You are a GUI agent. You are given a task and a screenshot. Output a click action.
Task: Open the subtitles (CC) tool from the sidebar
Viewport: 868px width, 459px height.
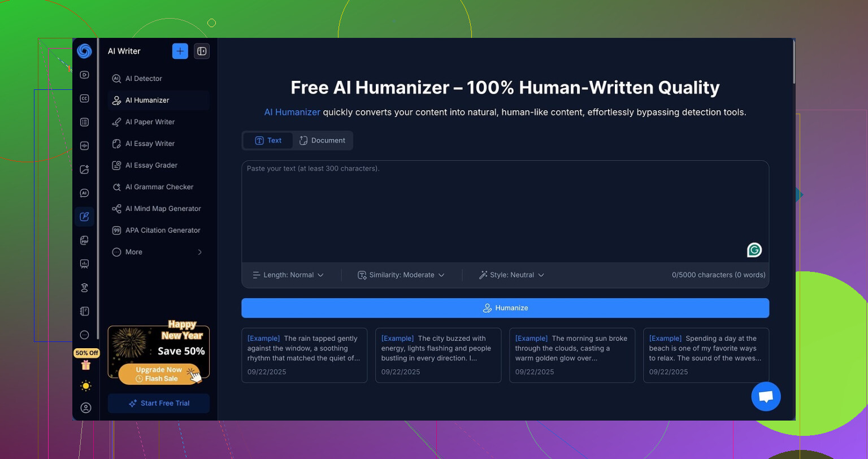point(84,98)
